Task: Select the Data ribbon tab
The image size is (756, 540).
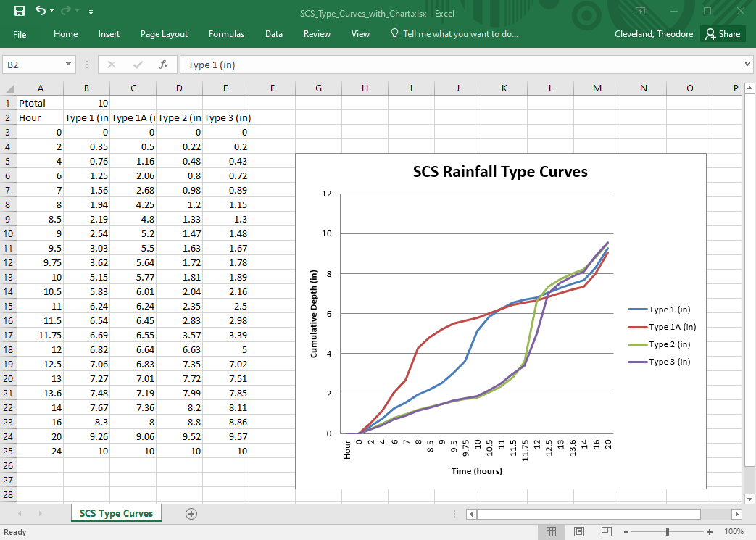Action: coord(274,34)
